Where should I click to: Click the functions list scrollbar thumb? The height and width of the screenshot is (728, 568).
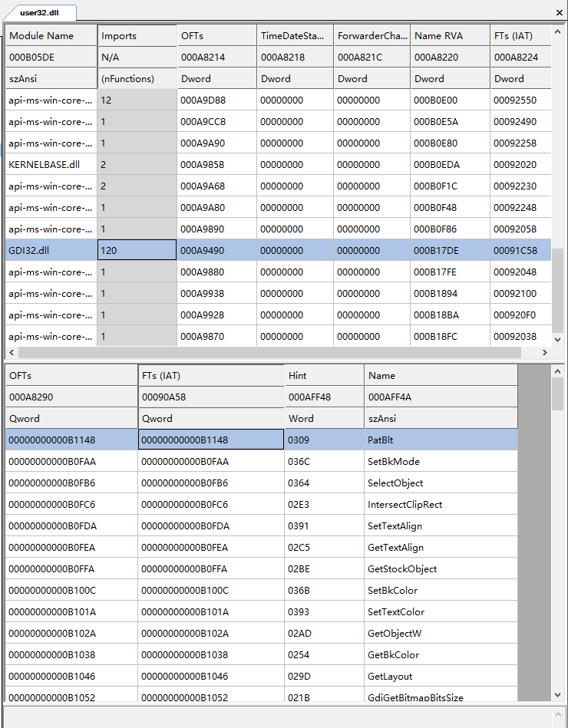(557, 394)
